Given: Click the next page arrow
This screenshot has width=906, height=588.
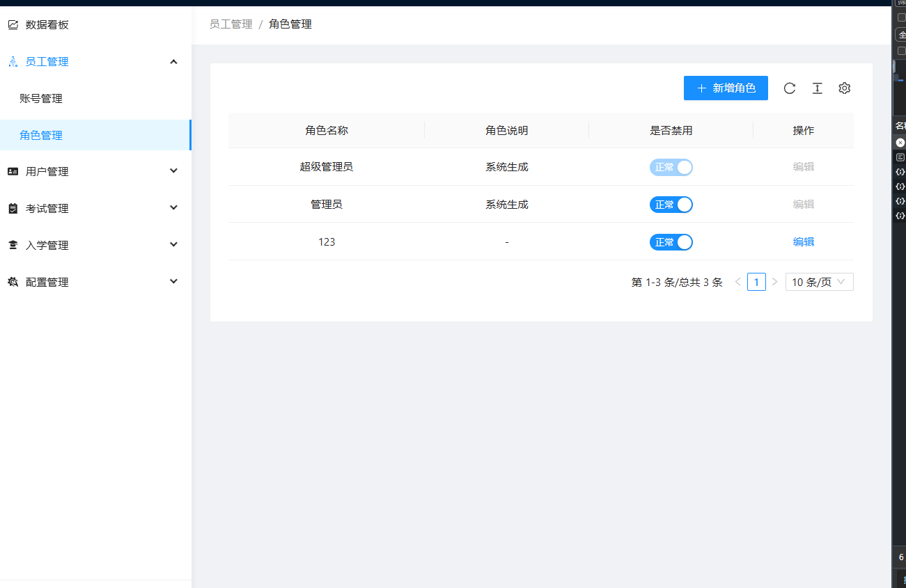Looking at the screenshot, I should (x=774, y=282).
